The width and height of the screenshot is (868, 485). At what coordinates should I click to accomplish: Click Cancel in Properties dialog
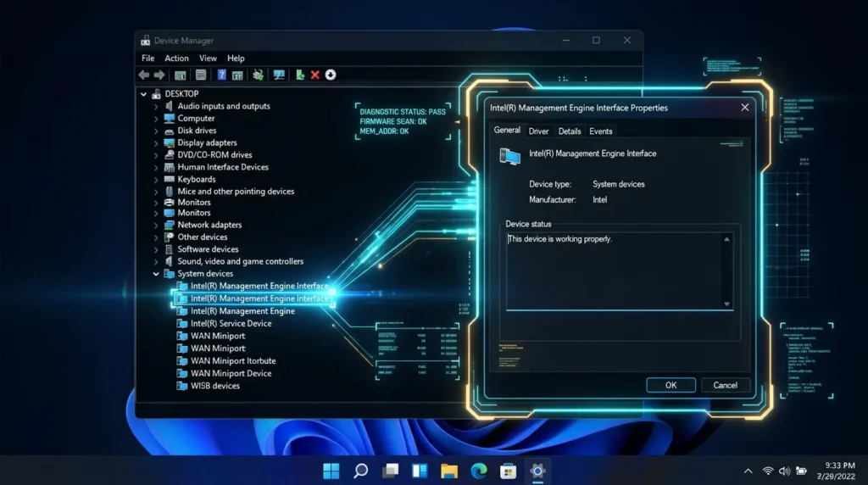726,385
